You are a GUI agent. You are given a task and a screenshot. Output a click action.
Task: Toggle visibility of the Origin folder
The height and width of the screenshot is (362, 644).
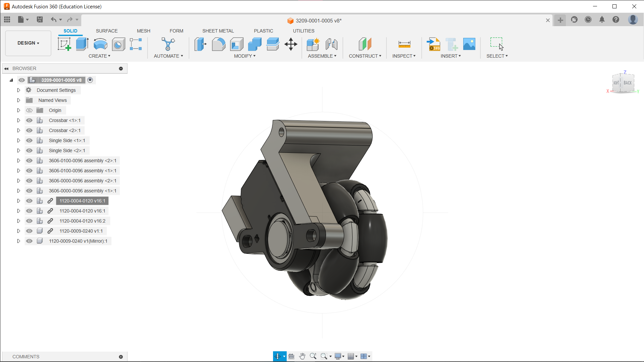coord(29,110)
